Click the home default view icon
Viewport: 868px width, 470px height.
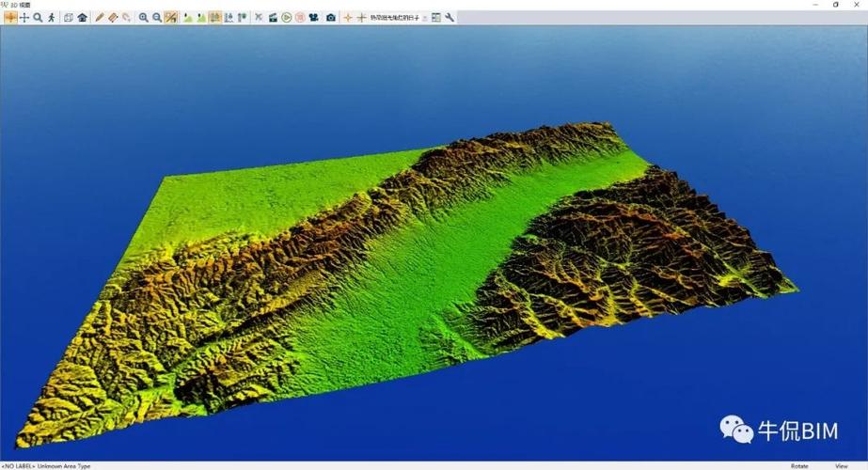click(x=83, y=18)
